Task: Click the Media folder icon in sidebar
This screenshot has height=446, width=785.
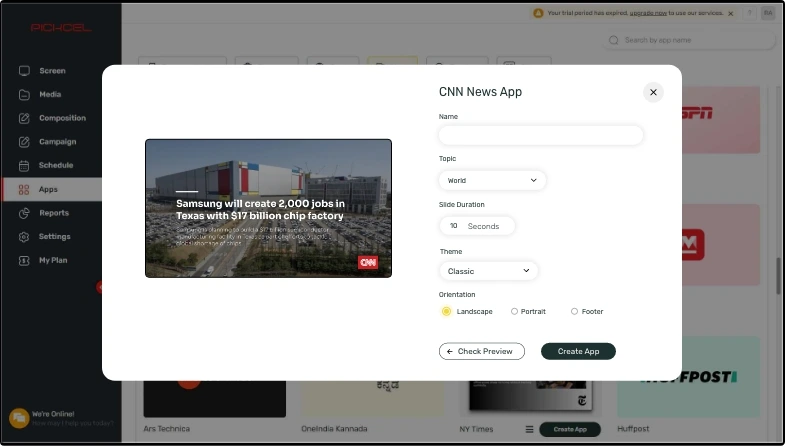Action: [x=24, y=95]
